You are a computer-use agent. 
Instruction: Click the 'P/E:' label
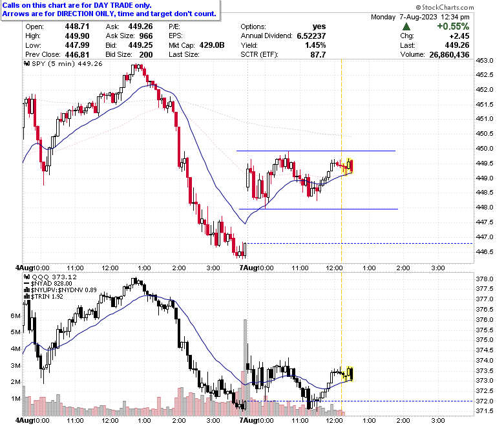point(174,27)
